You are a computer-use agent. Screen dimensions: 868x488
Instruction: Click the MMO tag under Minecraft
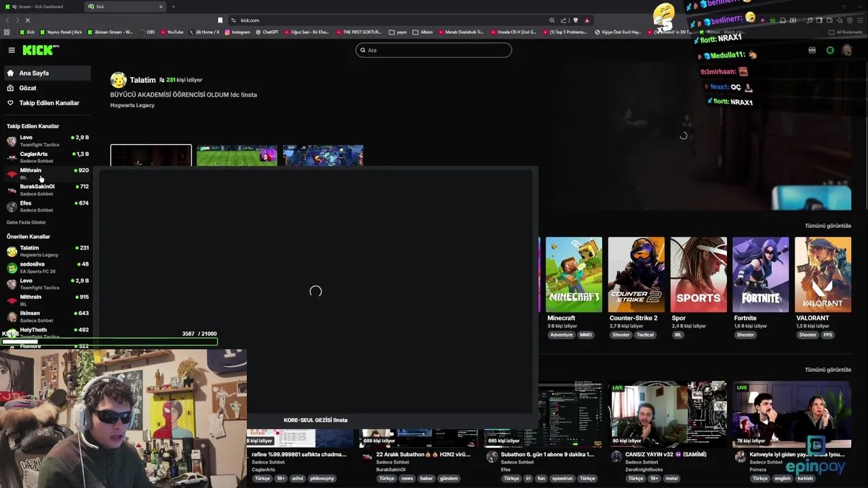coord(586,335)
